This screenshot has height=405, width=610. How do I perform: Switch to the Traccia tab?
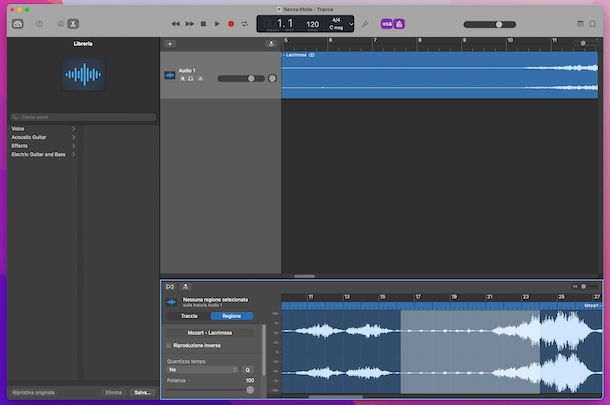pyautogui.click(x=189, y=316)
